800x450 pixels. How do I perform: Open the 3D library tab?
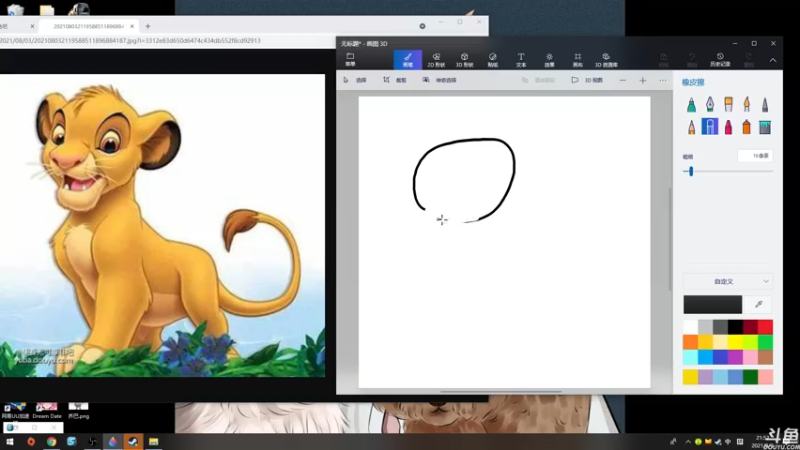click(606, 60)
